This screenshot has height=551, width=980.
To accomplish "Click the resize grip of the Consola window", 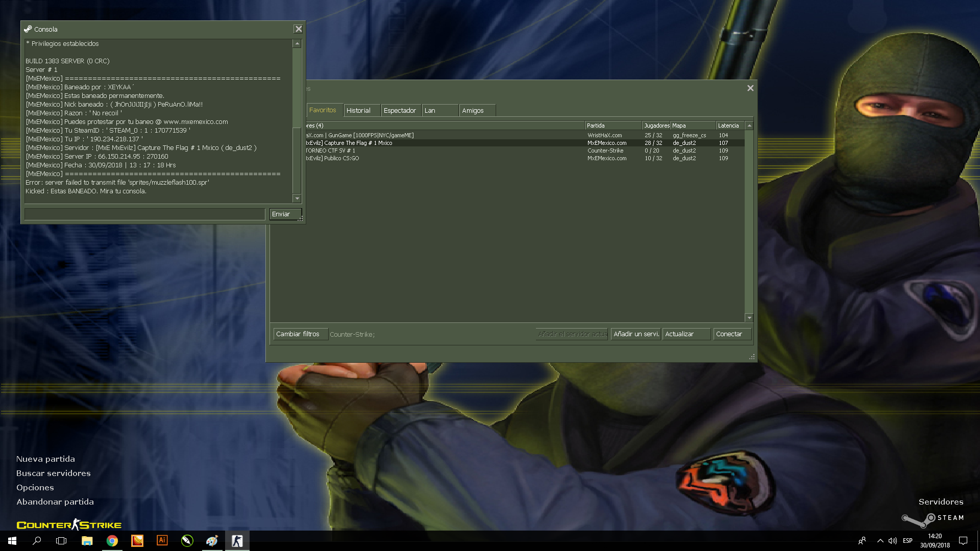I will click(x=301, y=218).
